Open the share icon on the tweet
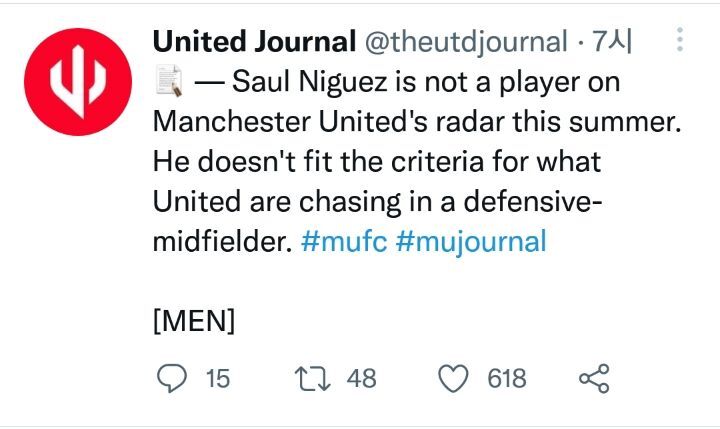 click(594, 378)
